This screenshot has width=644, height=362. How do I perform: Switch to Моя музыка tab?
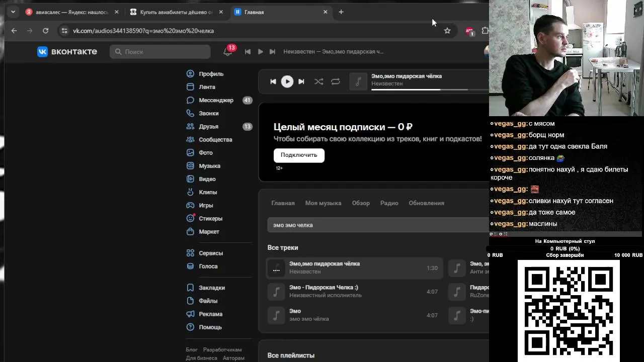323,203
